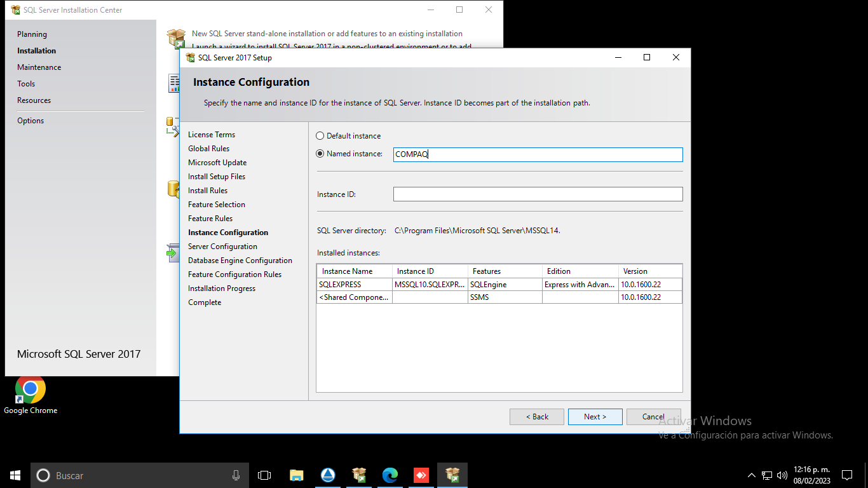Click the Feature Rules step
This screenshot has height=488, width=868.
click(210, 219)
